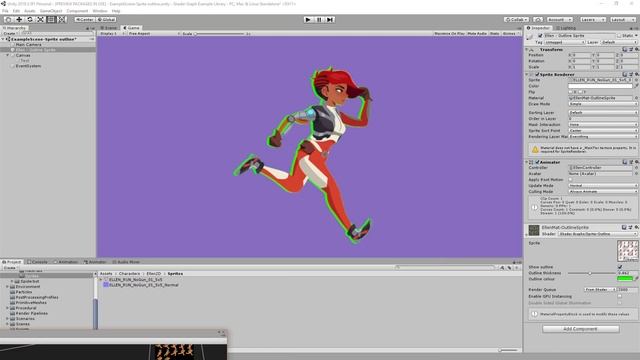Viewport: 640px width, 360px height.
Task: Open the File menu
Action: (x=5, y=11)
